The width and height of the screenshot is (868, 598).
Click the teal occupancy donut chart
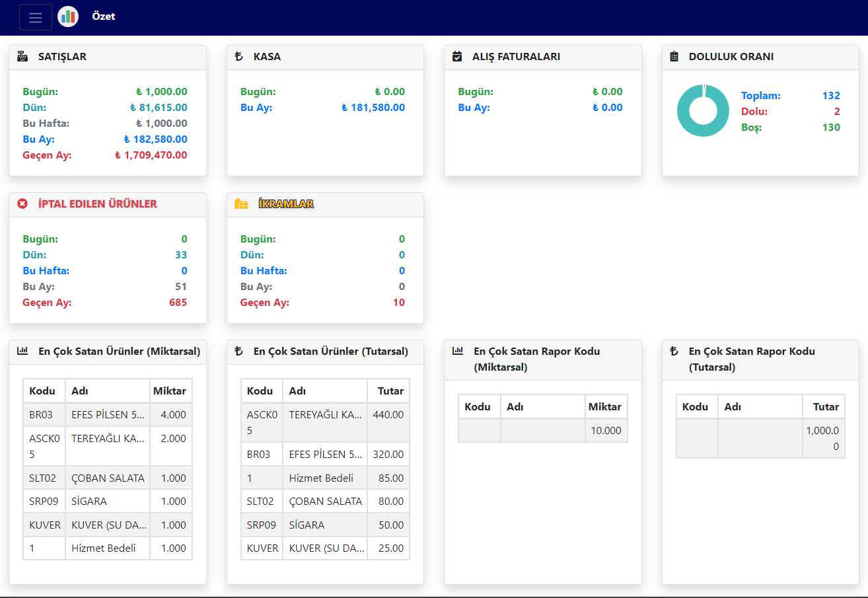(703, 111)
